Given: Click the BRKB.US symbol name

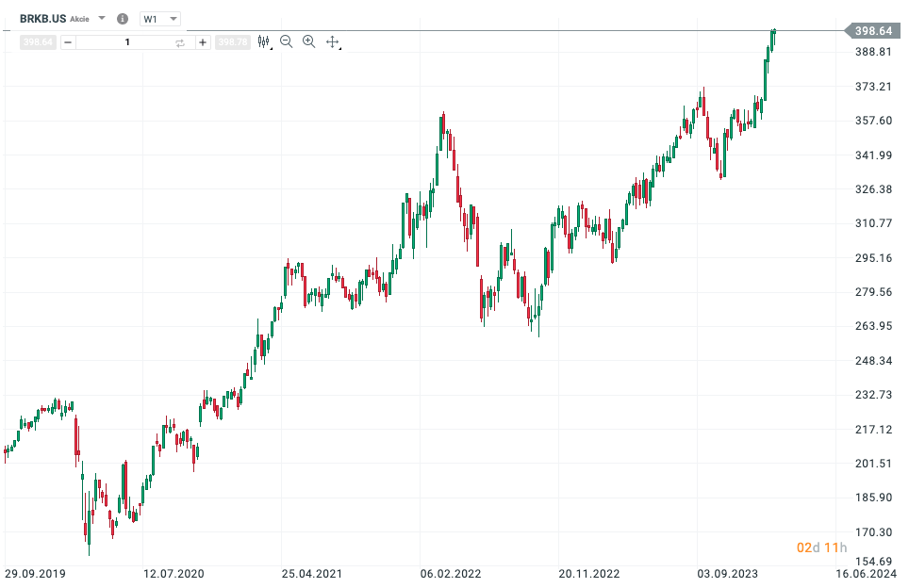Looking at the screenshot, I should tap(42, 19).
